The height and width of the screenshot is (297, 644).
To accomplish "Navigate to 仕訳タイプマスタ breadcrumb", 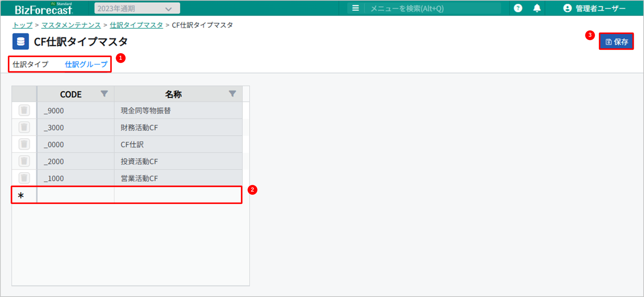I will click(136, 25).
